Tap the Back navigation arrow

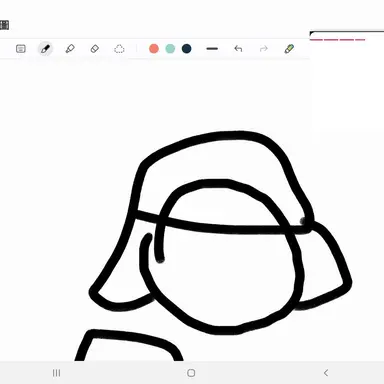pos(326,373)
